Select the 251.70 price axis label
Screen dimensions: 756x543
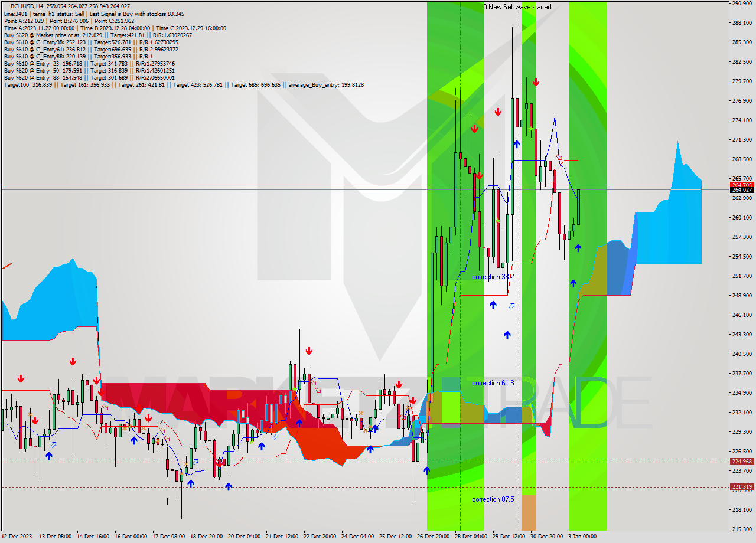742,276
